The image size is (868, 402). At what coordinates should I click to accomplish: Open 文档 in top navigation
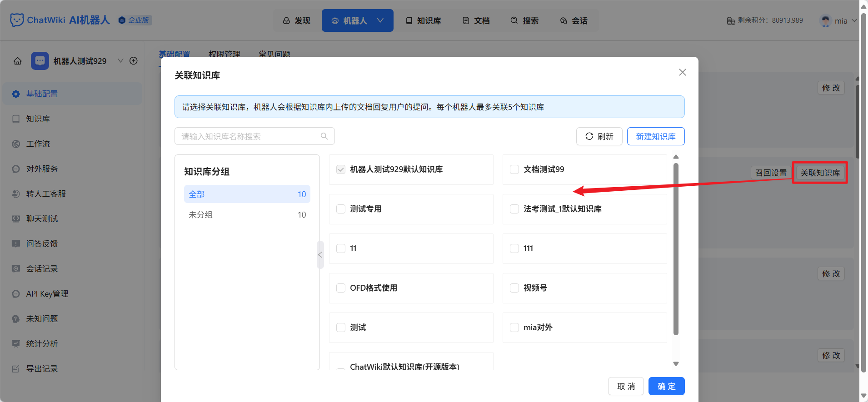click(476, 20)
